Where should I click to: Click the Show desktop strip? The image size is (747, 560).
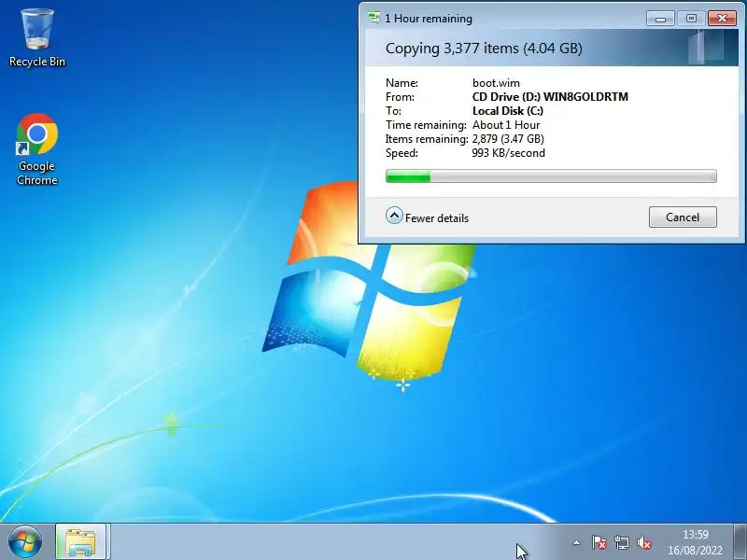740,542
